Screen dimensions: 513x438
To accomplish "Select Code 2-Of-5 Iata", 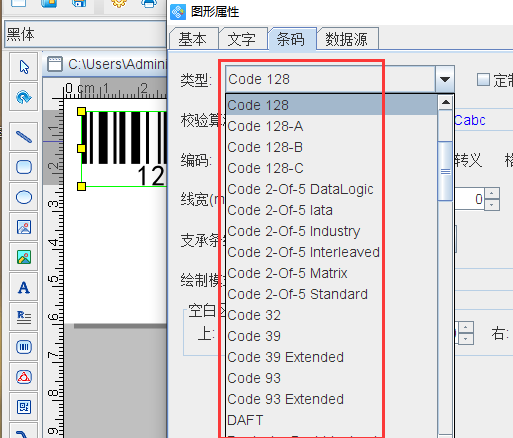I will [332, 210].
